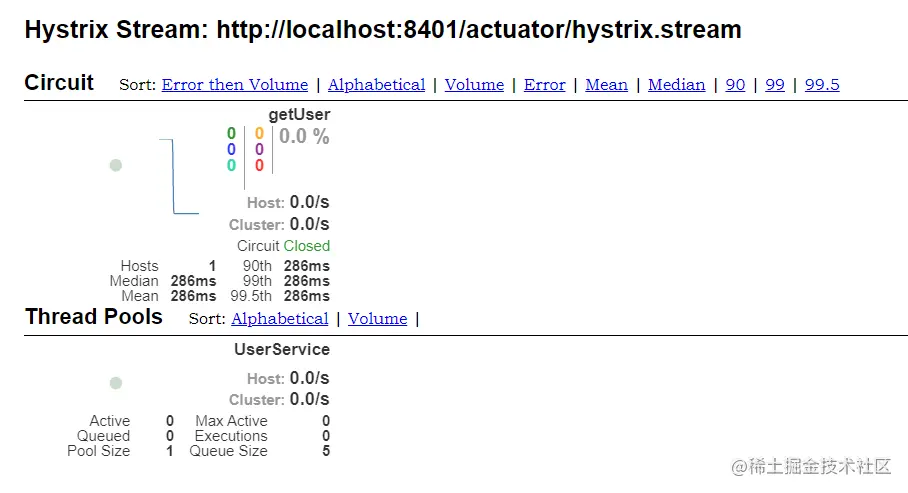This screenshot has height=493, width=908.
Task: Click the 99.5th percentile 286ms value
Action: click(x=307, y=296)
